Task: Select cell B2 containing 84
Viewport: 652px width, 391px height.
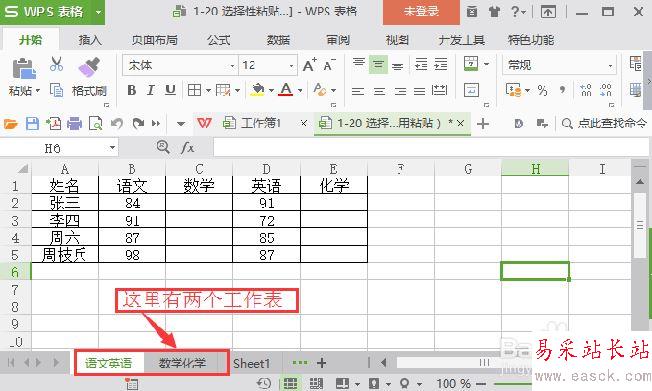Action: 132,203
